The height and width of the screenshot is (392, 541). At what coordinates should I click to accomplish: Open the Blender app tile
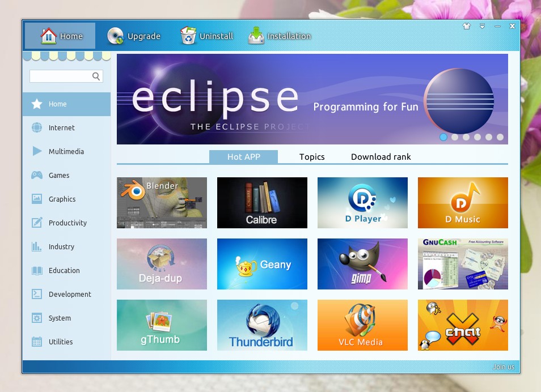(x=162, y=203)
